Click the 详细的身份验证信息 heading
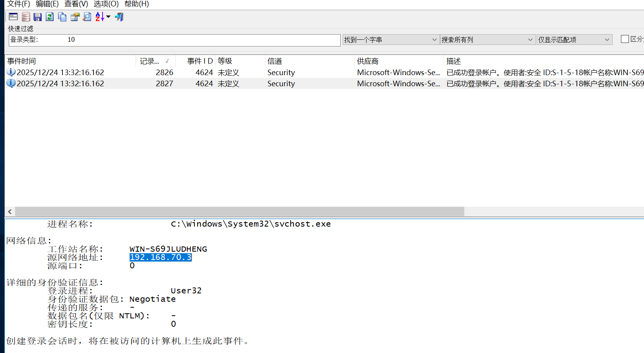The width and height of the screenshot is (644, 353). [55, 282]
